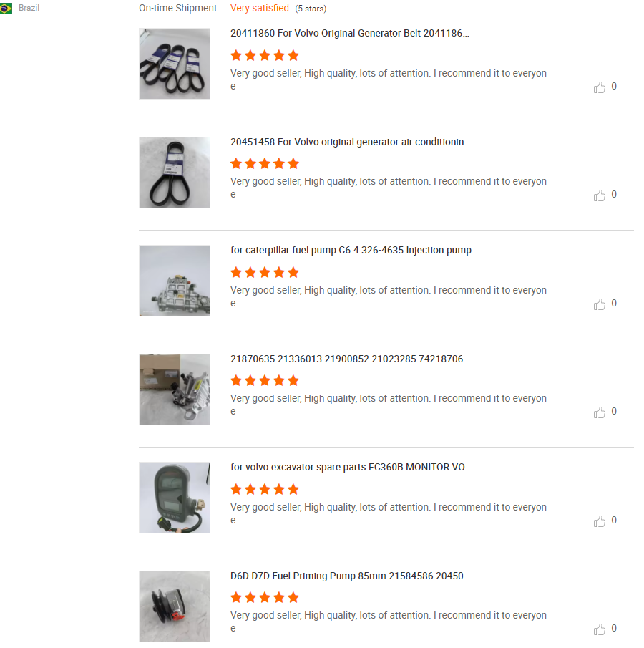644x648 pixels.
Task: Click the Very satisfied shipment rating
Action: point(260,9)
